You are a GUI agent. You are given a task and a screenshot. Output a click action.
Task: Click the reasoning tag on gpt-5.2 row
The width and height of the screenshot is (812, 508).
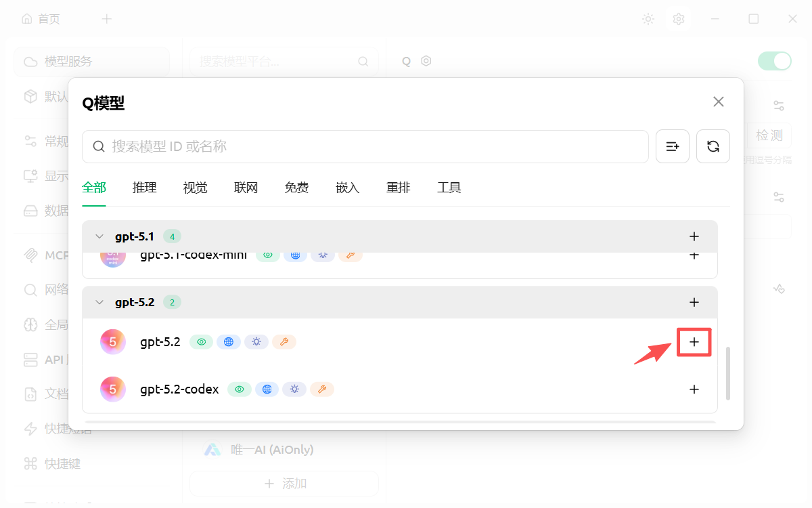pos(256,342)
